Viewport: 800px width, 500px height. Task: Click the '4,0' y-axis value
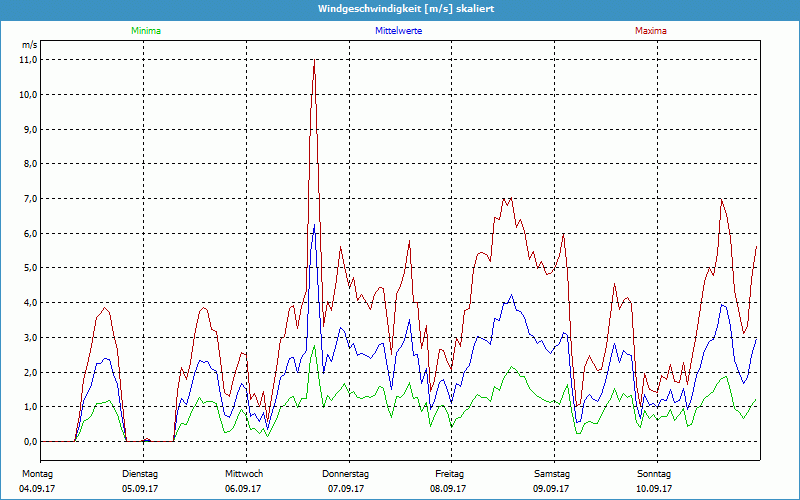pyautogui.click(x=31, y=303)
